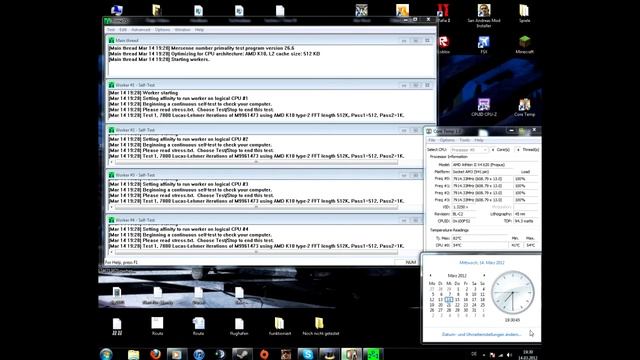Select day 14 in the calendar
The height and width of the screenshot is (360, 640).
click(449, 300)
